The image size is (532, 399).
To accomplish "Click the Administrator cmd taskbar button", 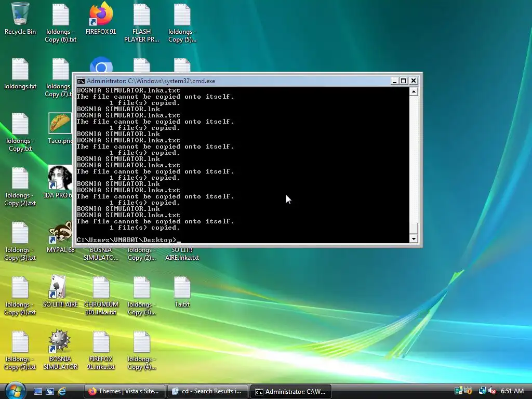I will point(291,392).
